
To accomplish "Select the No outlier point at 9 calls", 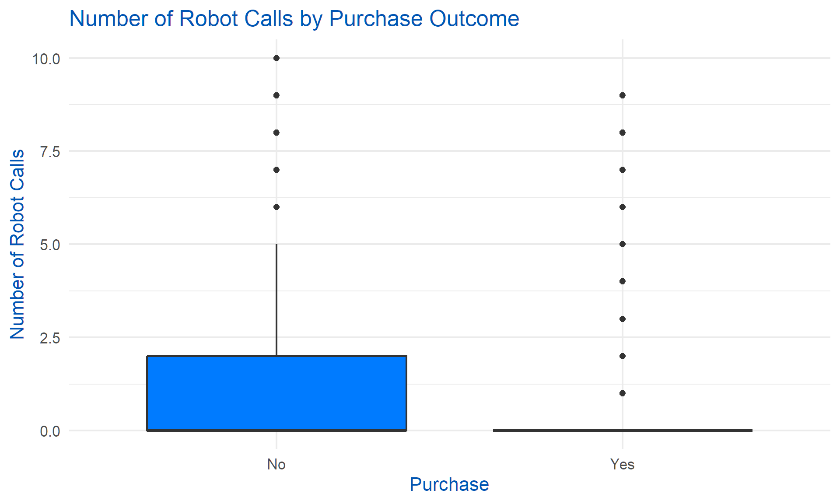I will point(276,95).
